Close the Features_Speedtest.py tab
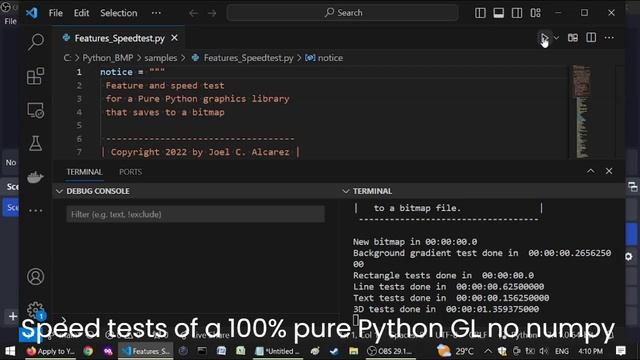The height and width of the screenshot is (360, 640). click(174, 38)
